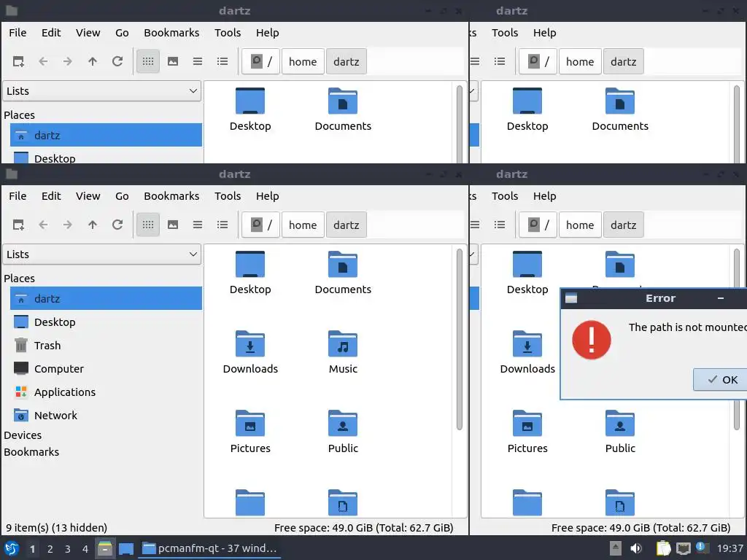Image resolution: width=747 pixels, height=560 pixels.
Task: Select Downloads folder in lower-left window
Action: pos(250,352)
